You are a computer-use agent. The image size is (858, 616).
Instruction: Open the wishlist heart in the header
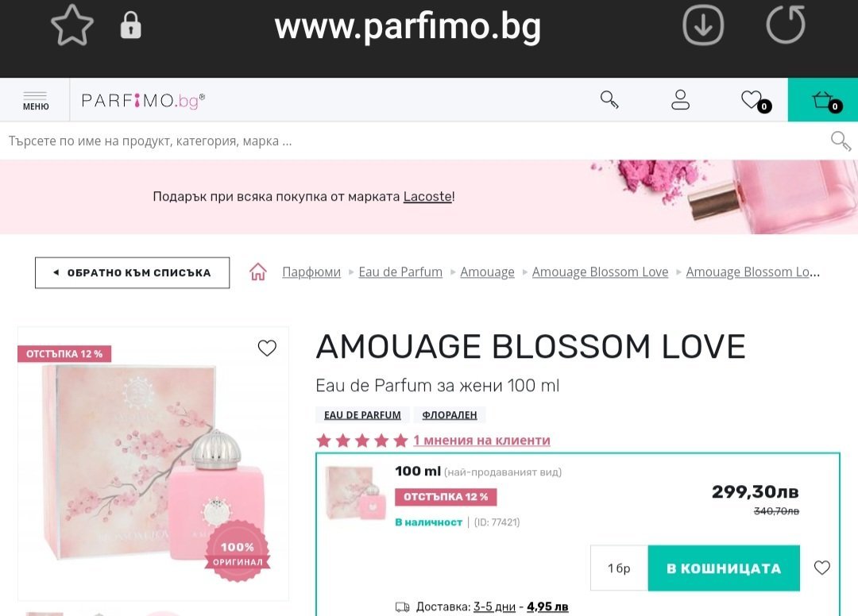pos(756,101)
